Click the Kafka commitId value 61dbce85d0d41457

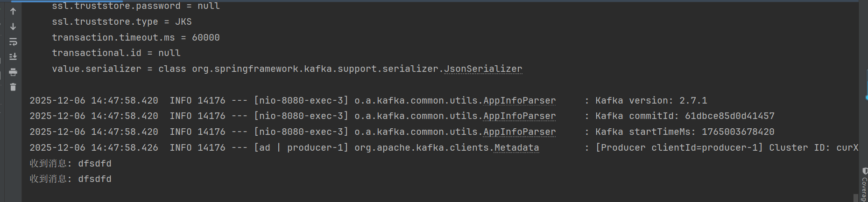729,116
